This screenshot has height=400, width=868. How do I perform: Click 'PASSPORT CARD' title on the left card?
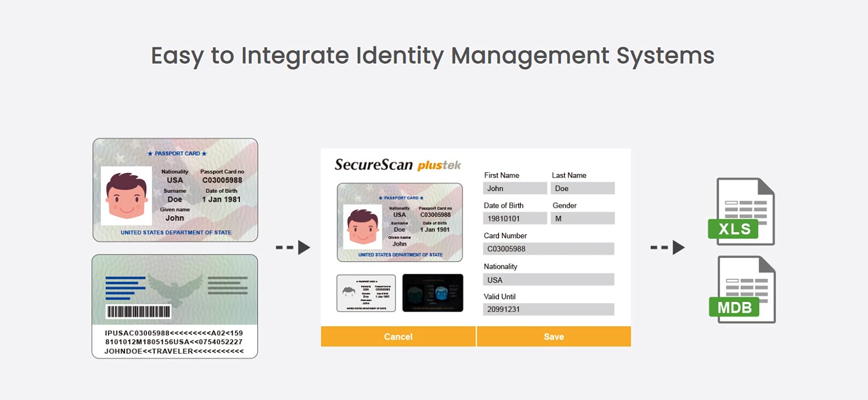177,153
